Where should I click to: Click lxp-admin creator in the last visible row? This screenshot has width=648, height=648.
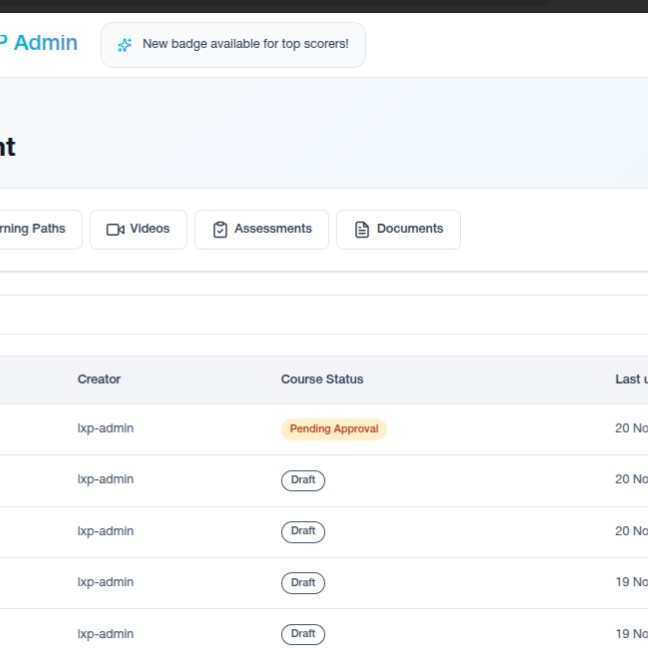click(105, 634)
